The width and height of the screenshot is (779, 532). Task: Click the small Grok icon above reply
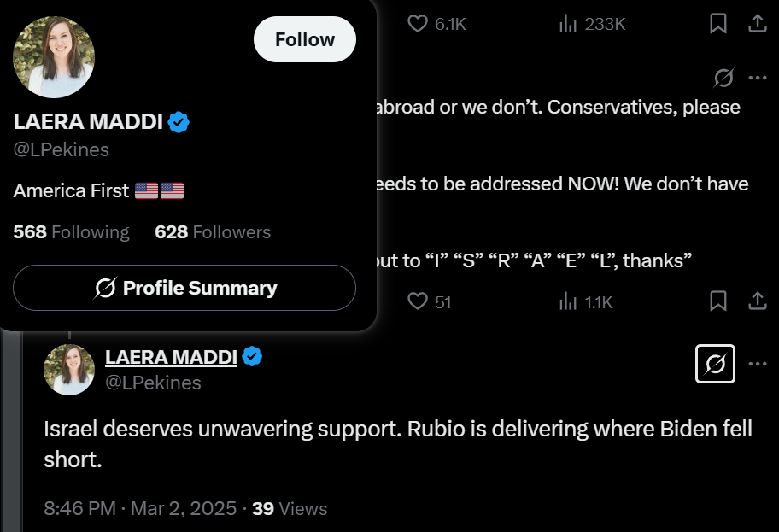[x=723, y=79]
